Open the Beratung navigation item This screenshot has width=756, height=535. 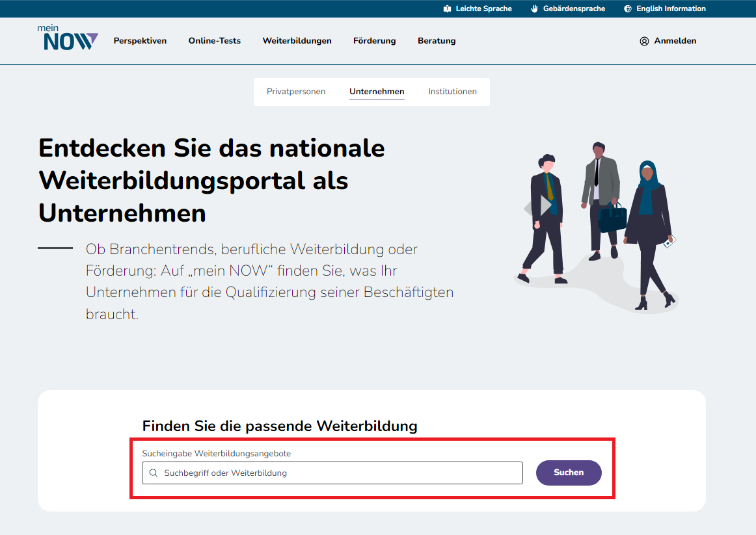tap(437, 41)
